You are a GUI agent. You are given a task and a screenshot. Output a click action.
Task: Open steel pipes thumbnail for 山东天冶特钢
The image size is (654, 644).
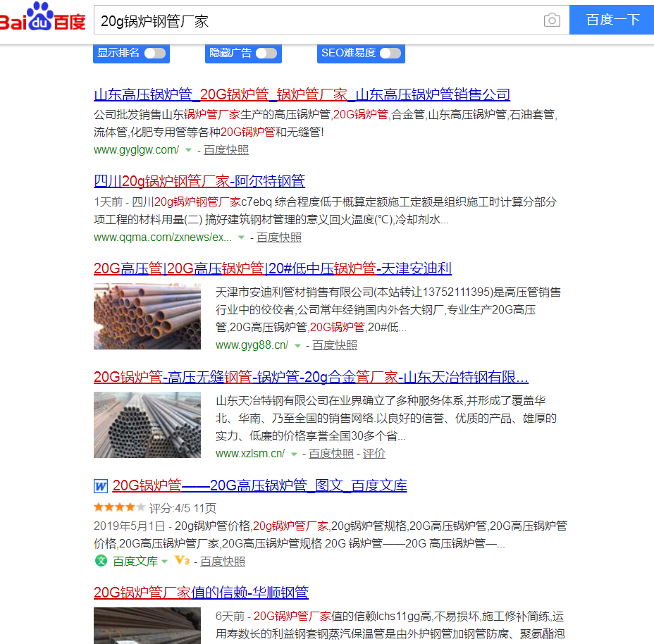click(x=147, y=425)
